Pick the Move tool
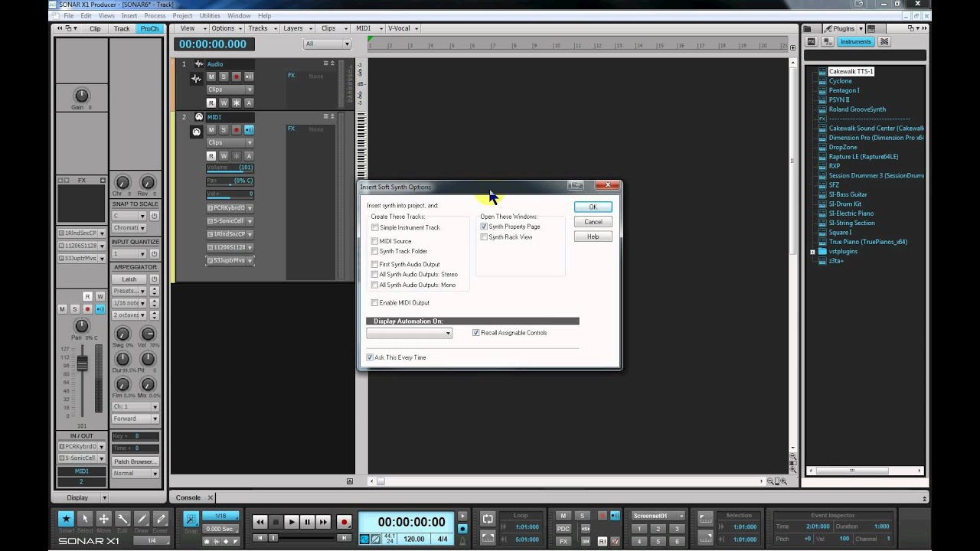Screen dimensions: 980x551 point(103,519)
